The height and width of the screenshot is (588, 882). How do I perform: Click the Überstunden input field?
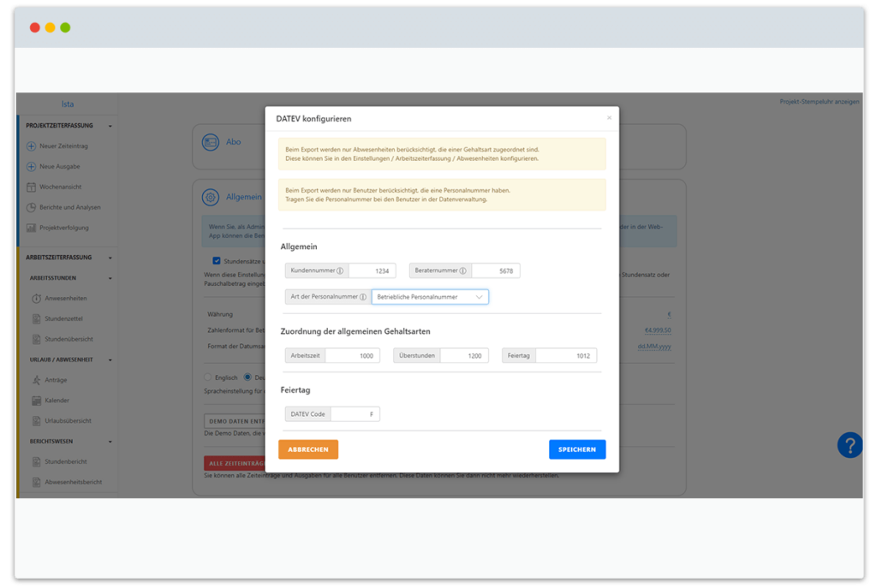(465, 356)
